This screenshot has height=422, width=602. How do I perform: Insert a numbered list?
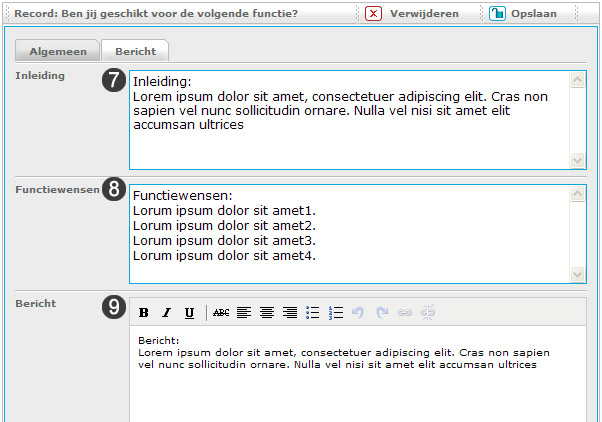click(x=336, y=313)
